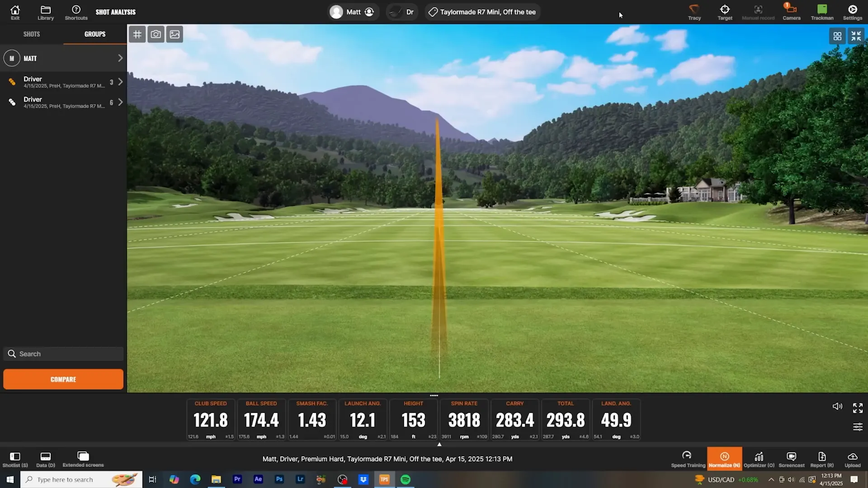
Task: Toggle the orange club icon of 3-shot Driver
Action: [12, 82]
